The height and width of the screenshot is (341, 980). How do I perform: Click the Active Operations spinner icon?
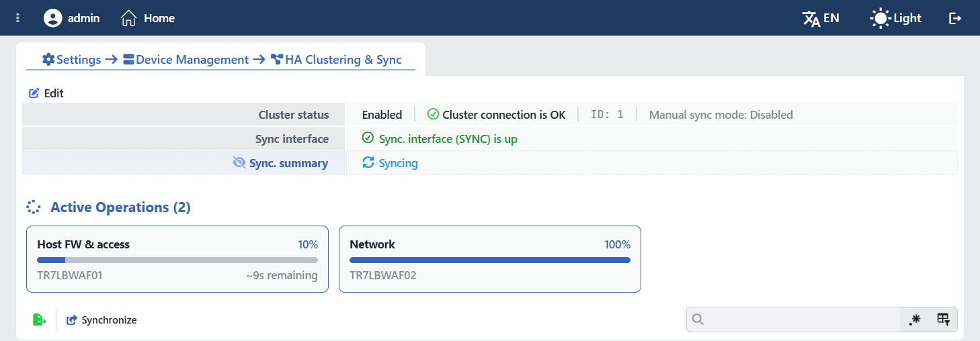pyautogui.click(x=34, y=207)
